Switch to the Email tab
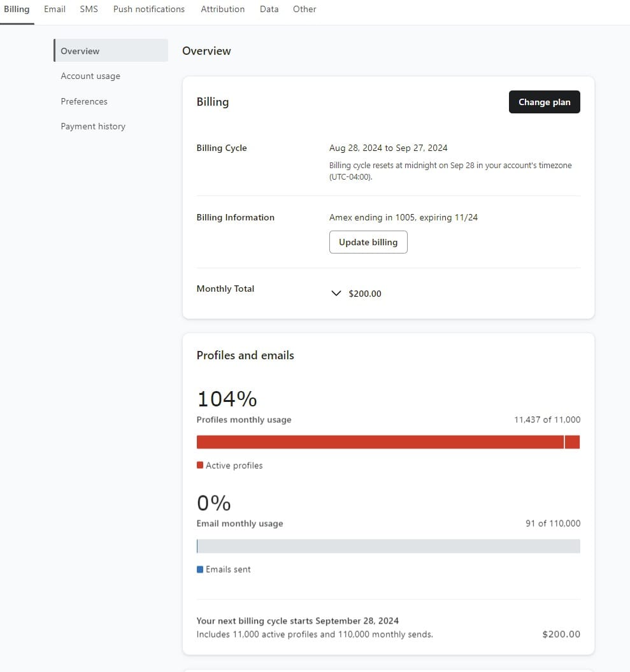The height and width of the screenshot is (672, 630). coord(55,9)
